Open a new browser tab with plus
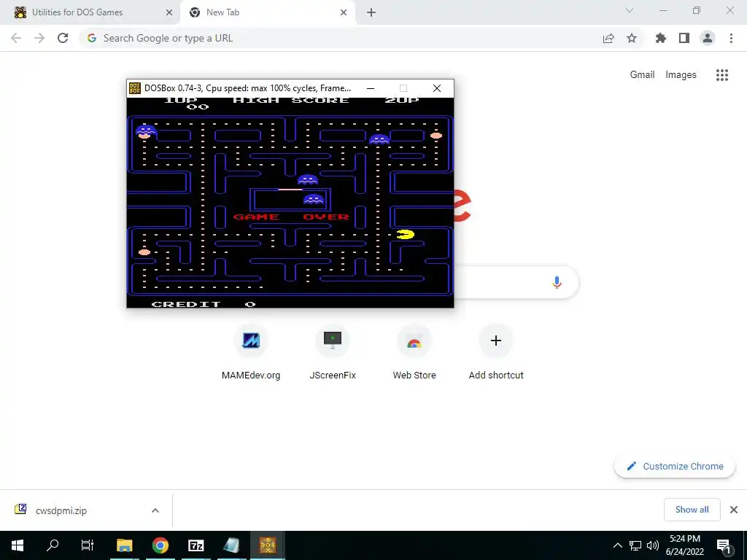The width and height of the screenshot is (747, 560). point(371,13)
